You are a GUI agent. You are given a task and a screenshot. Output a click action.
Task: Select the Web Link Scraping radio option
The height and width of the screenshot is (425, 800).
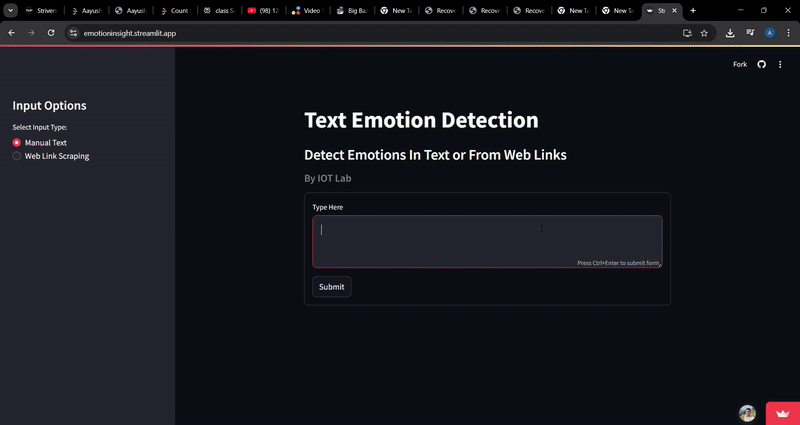click(51, 156)
